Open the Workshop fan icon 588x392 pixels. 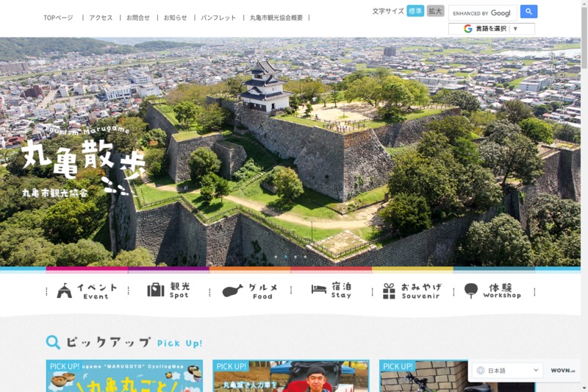point(470,291)
